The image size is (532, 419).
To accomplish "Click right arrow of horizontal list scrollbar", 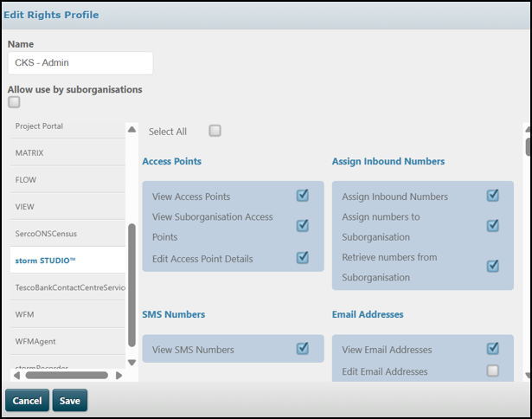I will click(118, 375).
